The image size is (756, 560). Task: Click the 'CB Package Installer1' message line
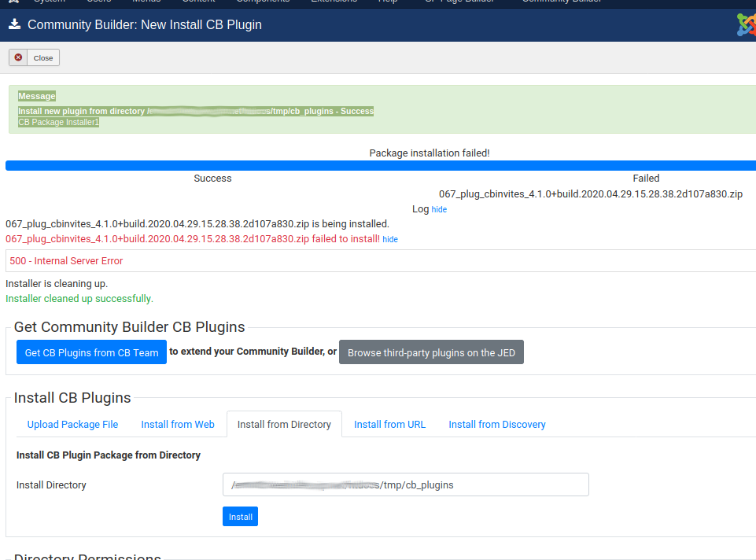pyautogui.click(x=58, y=123)
